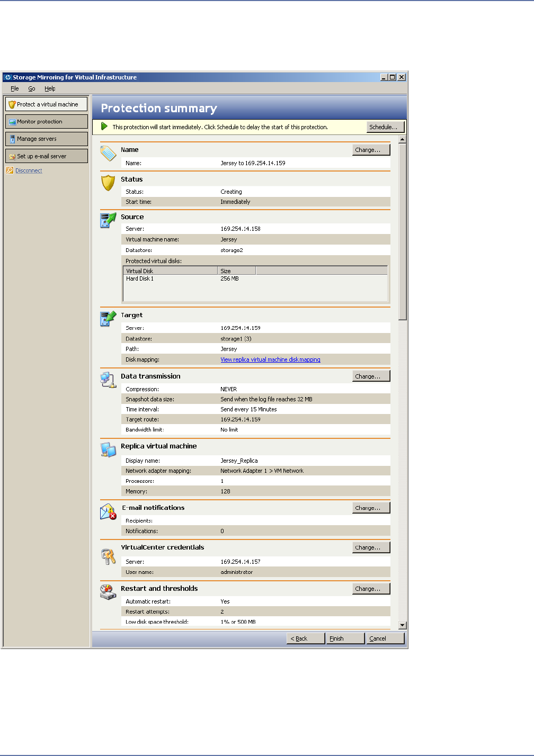Open the Go menu
The image size is (534, 756).
32,89
